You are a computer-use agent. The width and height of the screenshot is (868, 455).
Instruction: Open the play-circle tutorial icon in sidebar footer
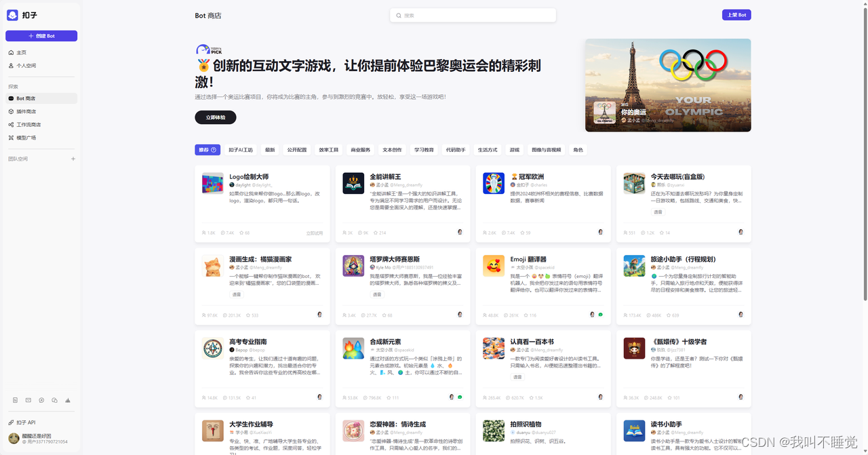(x=41, y=400)
